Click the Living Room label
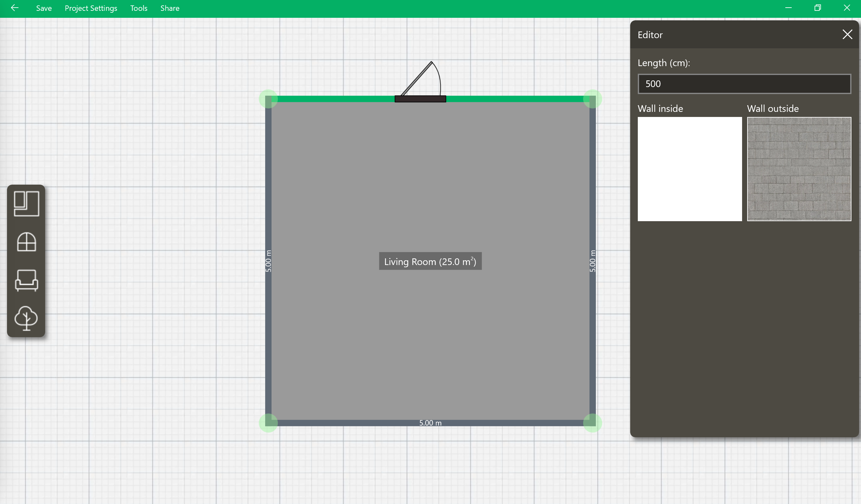Viewport: 861px width, 504px height. tap(430, 262)
